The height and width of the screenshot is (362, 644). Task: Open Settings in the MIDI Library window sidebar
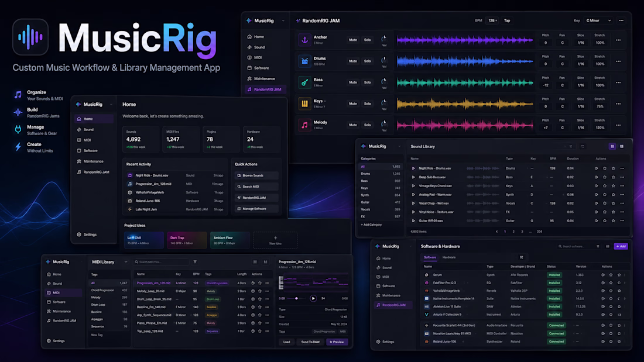[x=56, y=341]
